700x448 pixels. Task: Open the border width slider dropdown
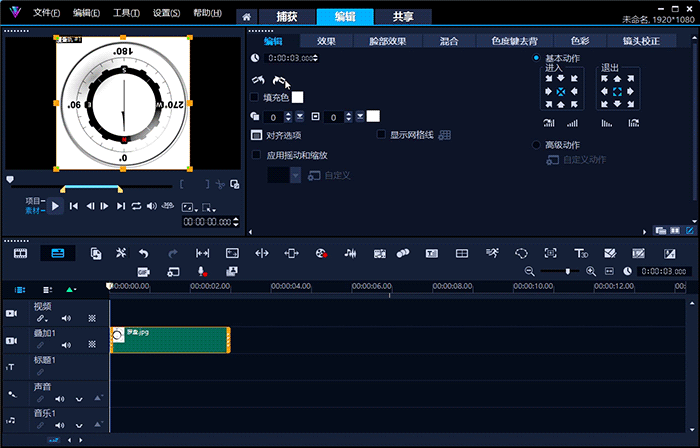pyautogui.click(x=360, y=116)
